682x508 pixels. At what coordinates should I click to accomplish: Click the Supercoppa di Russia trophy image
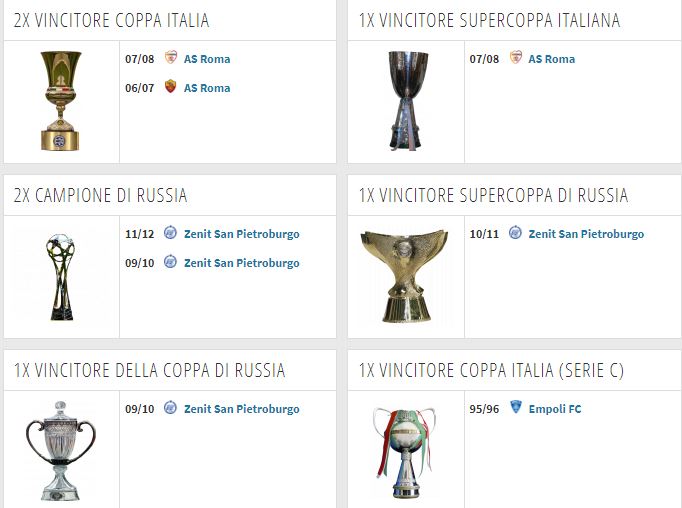click(x=404, y=275)
